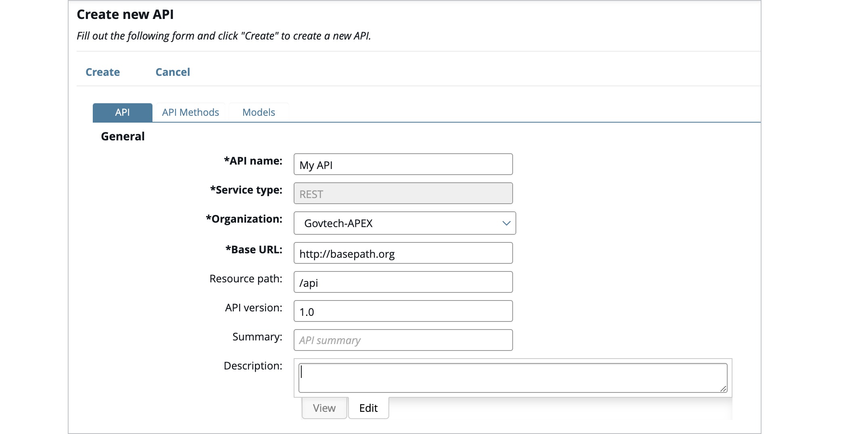
Task: Cancel creating the new API
Action: [173, 72]
